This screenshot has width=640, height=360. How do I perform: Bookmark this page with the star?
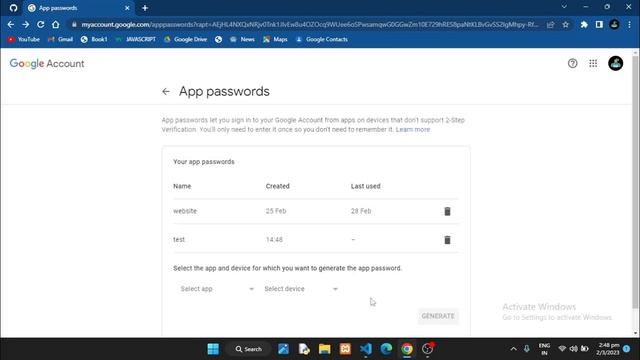pos(565,24)
